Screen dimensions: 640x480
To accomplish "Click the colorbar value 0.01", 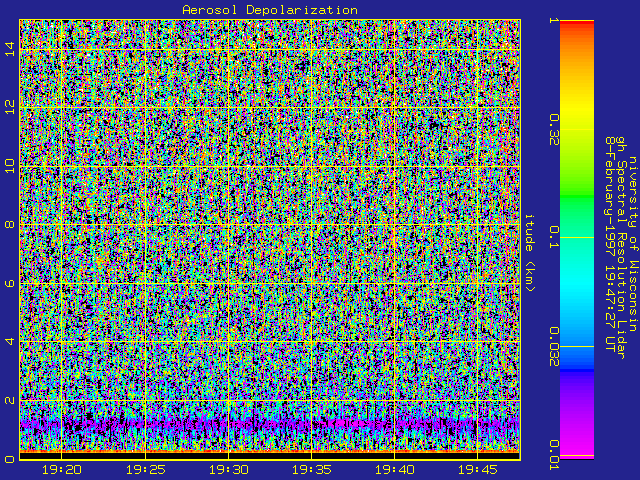I will (x=554, y=455).
